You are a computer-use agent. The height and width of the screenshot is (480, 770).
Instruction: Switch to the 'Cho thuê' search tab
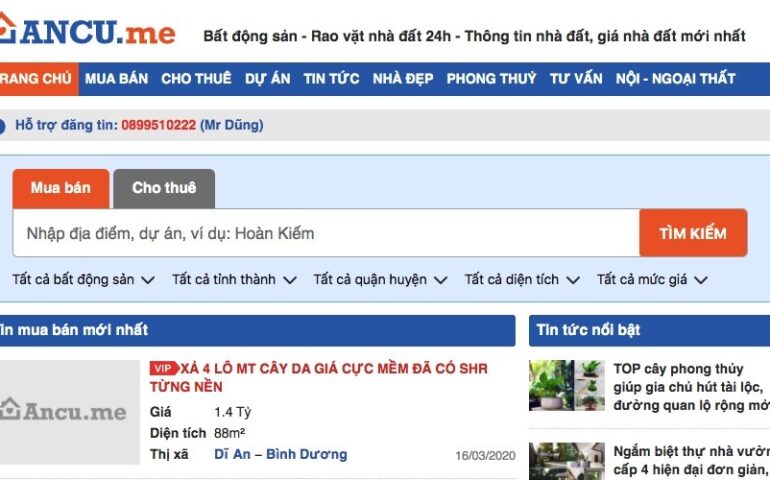pyautogui.click(x=164, y=188)
